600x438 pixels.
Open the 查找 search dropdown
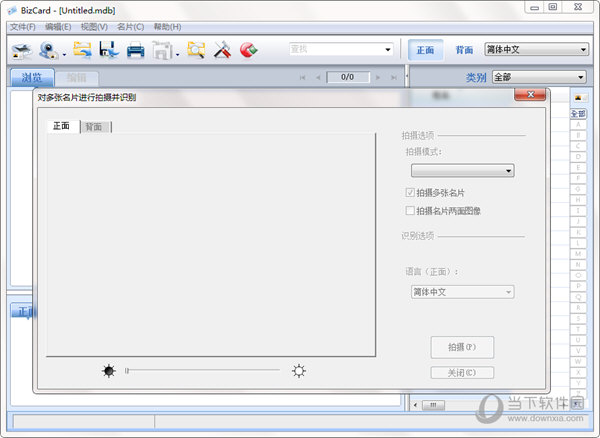coord(388,49)
